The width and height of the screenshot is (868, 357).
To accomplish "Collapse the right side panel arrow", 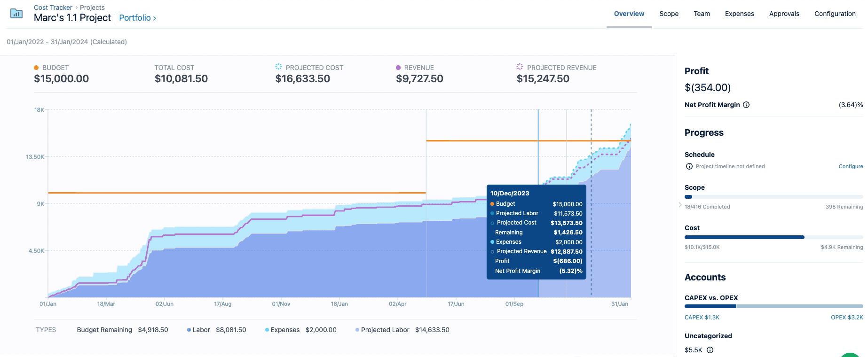I will pos(680,205).
